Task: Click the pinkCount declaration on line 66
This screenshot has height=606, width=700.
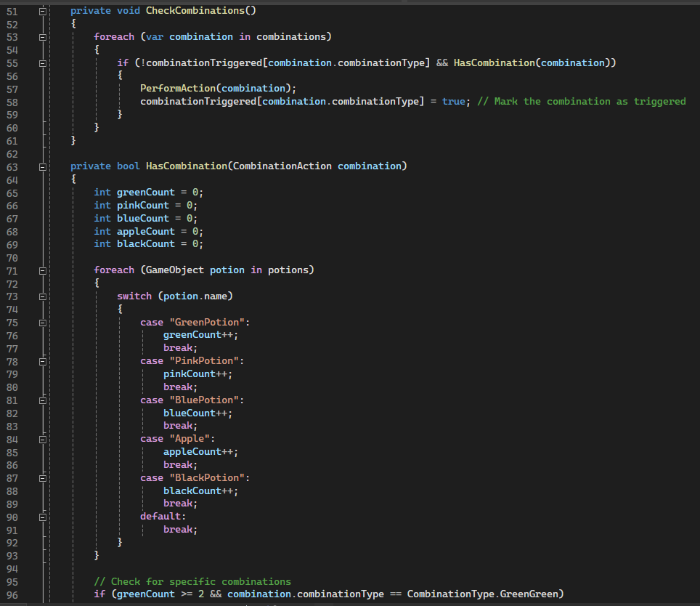Action: point(143,206)
